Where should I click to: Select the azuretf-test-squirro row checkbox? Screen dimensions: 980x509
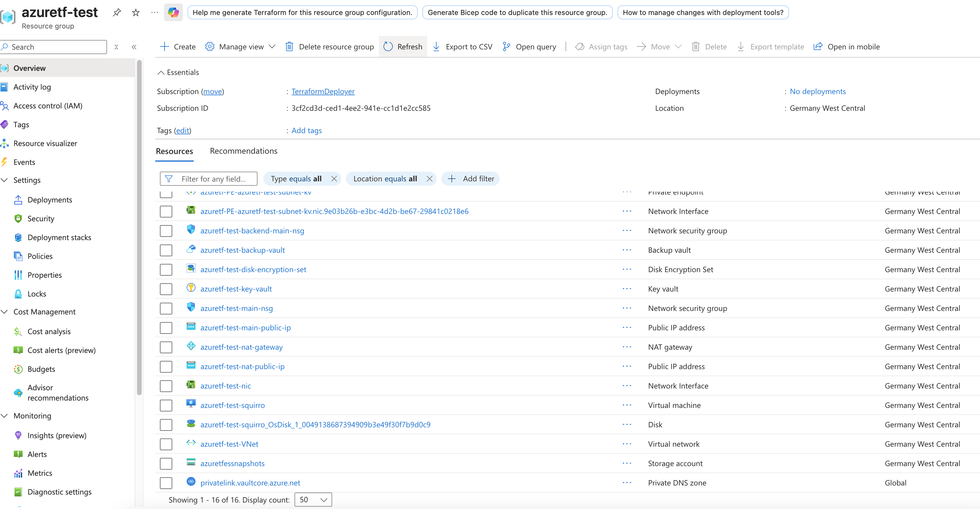point(166,406)
